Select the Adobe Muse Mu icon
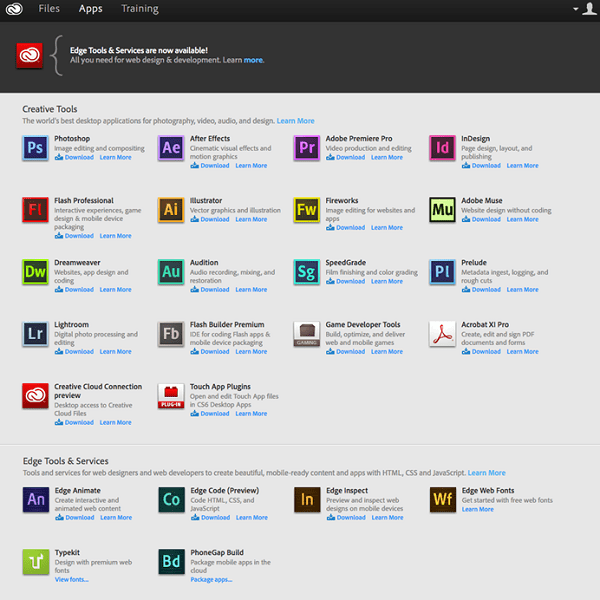Image resolution: width=600 pixels, height=600 pixels. click(x=442, y=210)
